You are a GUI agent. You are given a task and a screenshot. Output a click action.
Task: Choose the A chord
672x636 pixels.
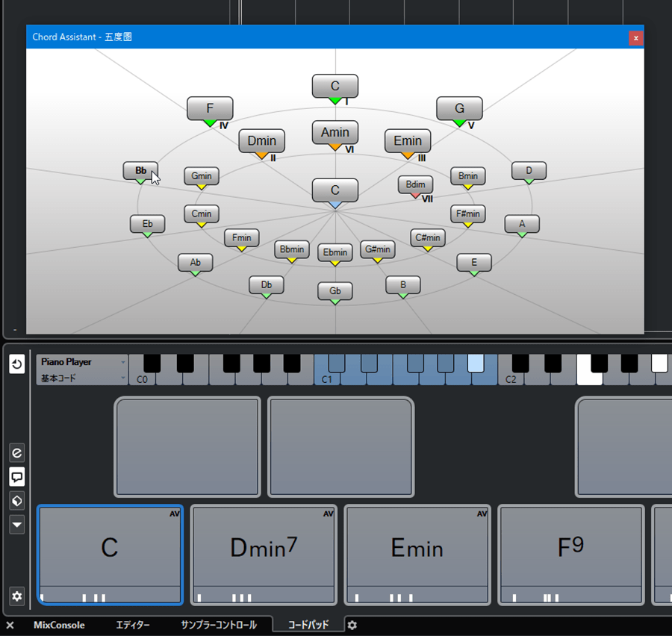point(522,224)
